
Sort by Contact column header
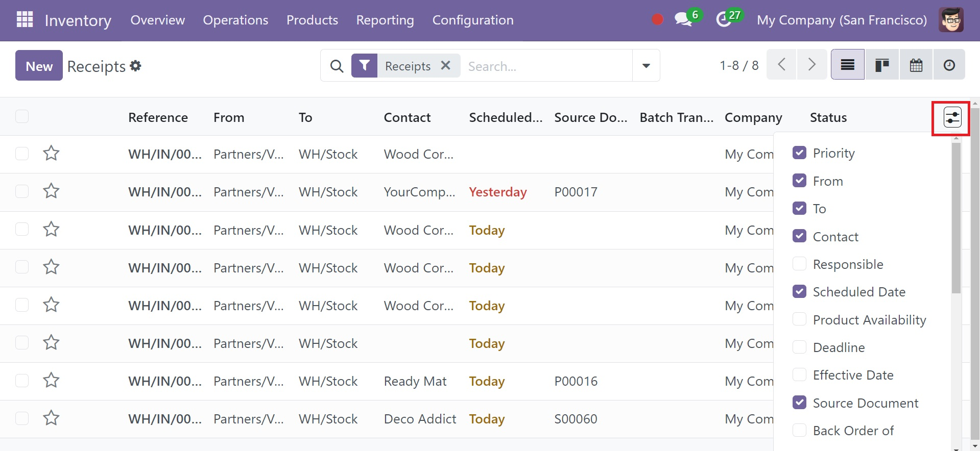[407, 117]
